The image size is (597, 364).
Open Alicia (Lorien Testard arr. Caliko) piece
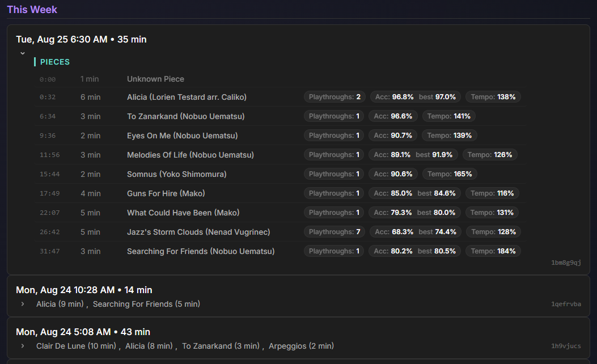tap(187, 97)
